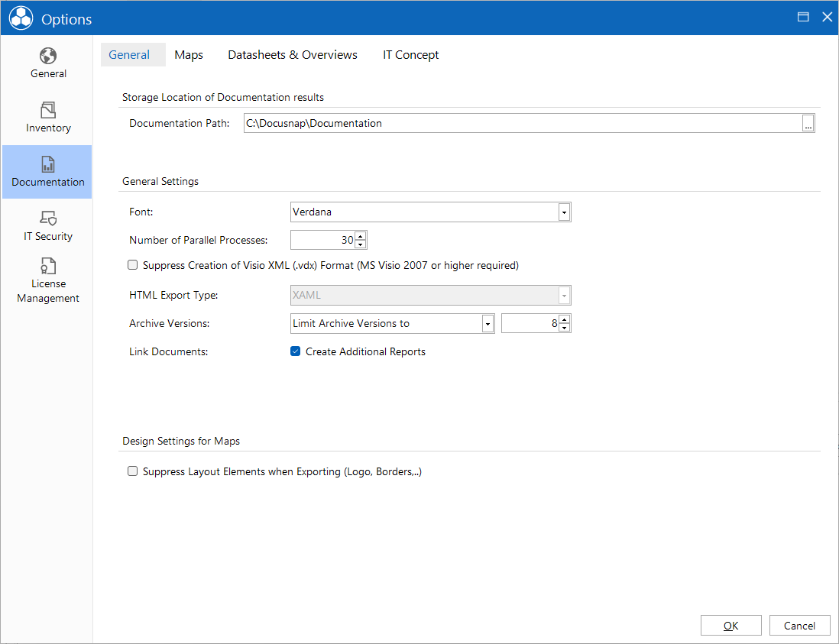Viewport: 839px width, 644px height.
Task: Open the General section globe icon
Action: point(48,56)
